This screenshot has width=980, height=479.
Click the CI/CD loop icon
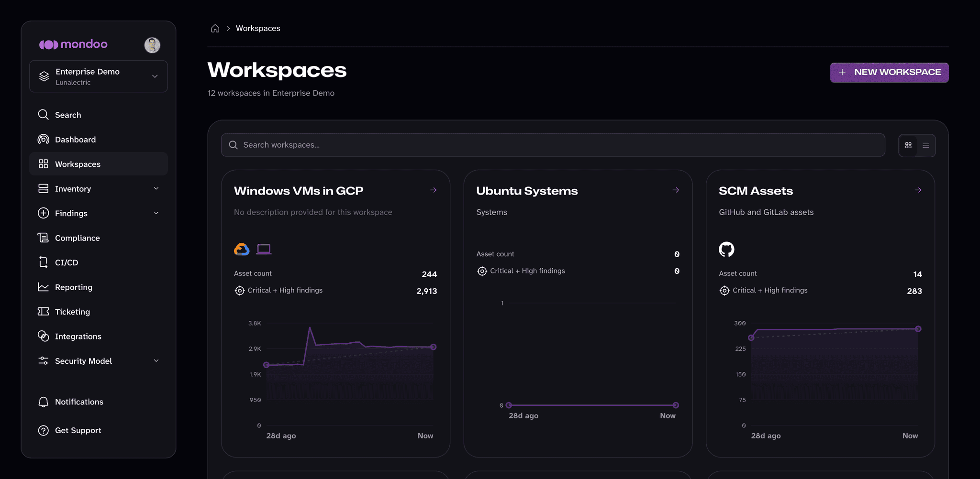[x=43, y=262]
